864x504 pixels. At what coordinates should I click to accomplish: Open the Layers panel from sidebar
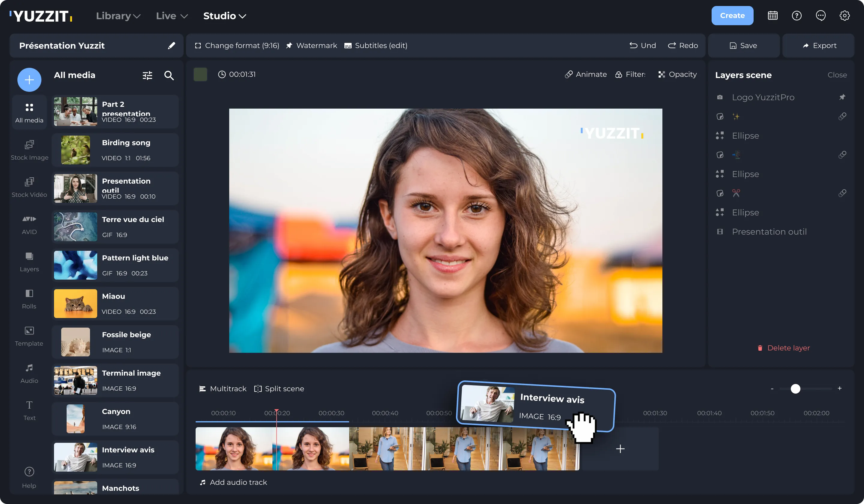29,261
